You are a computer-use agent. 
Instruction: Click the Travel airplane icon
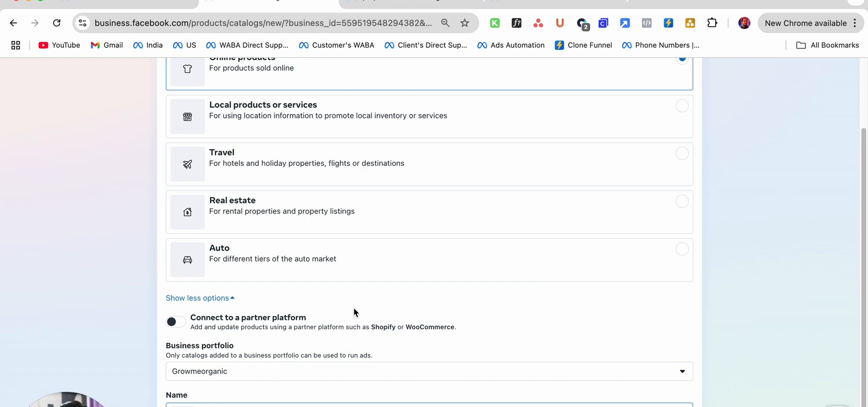pyautogui.click(x=187, y=164)
